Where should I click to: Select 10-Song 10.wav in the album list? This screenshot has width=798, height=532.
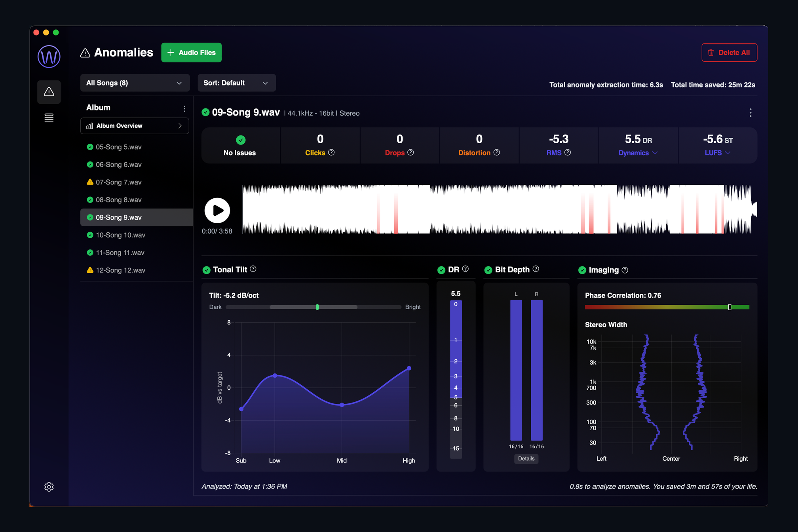(136, 235)
